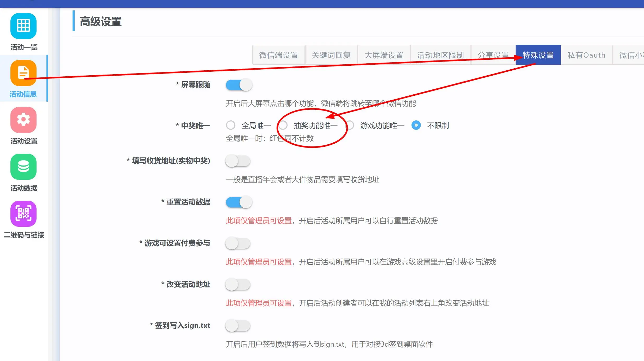Switch to the 私有Oauth tab
This screenshot has height=361, width=644.
click(586, 55)
